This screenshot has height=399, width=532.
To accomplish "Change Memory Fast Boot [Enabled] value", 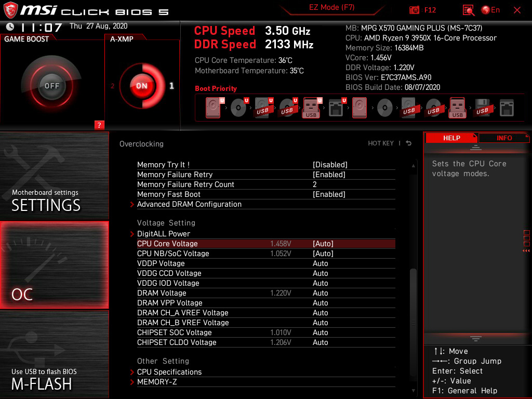I will coord(329,194).
